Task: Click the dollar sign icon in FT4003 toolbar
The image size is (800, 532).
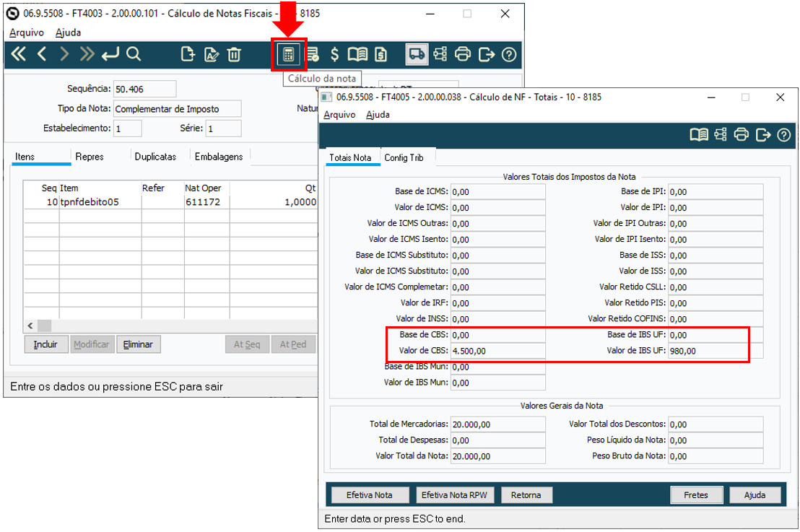Action: click(x=335, y=54)
